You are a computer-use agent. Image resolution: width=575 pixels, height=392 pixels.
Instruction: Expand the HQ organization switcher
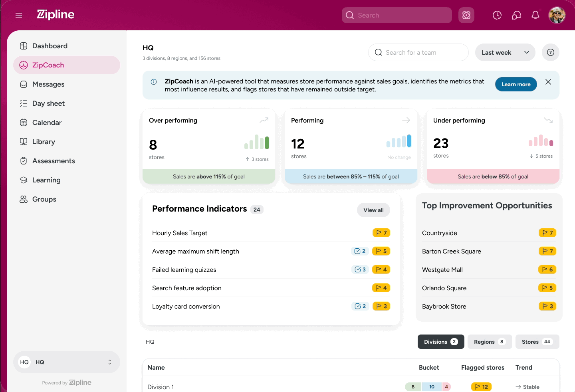[x=67, y=362]
